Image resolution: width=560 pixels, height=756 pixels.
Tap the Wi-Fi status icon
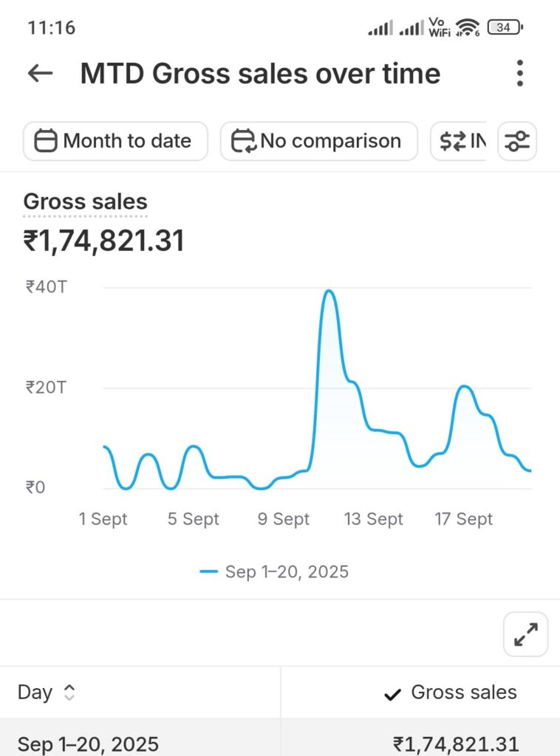pos(467,28)
